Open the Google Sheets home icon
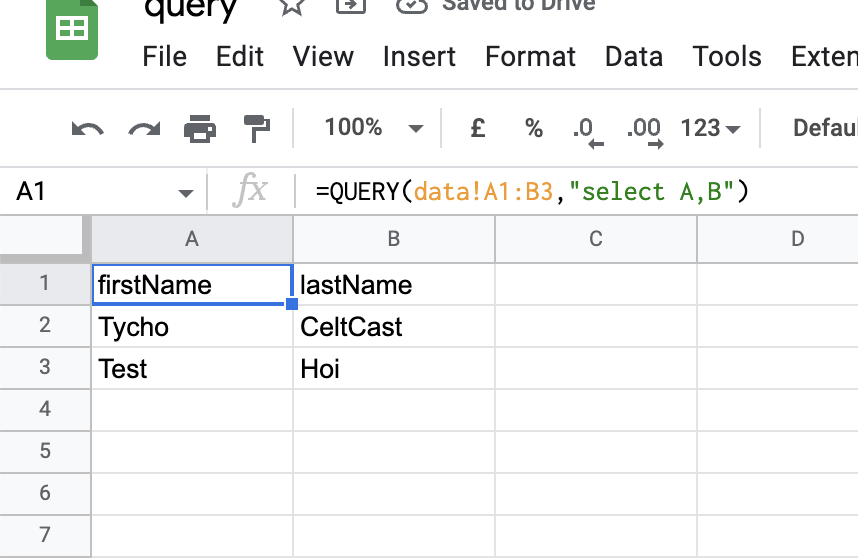858x558 pixels. 72,28
